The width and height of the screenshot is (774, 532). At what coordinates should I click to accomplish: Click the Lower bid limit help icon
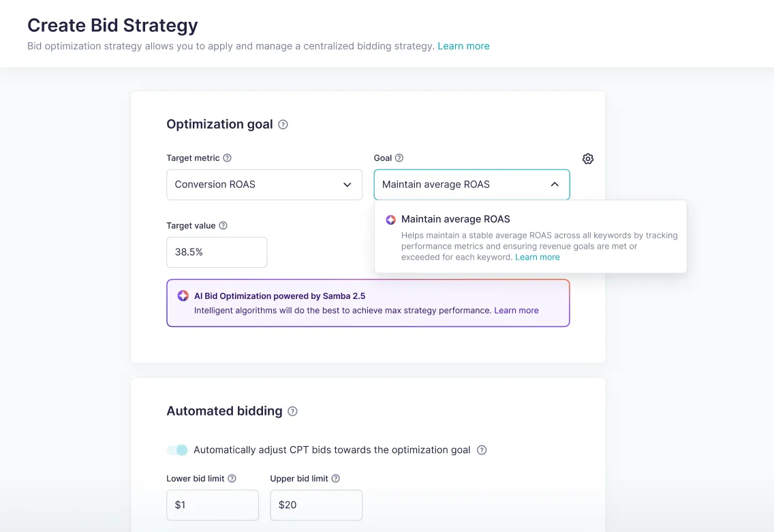click(232, 478)
